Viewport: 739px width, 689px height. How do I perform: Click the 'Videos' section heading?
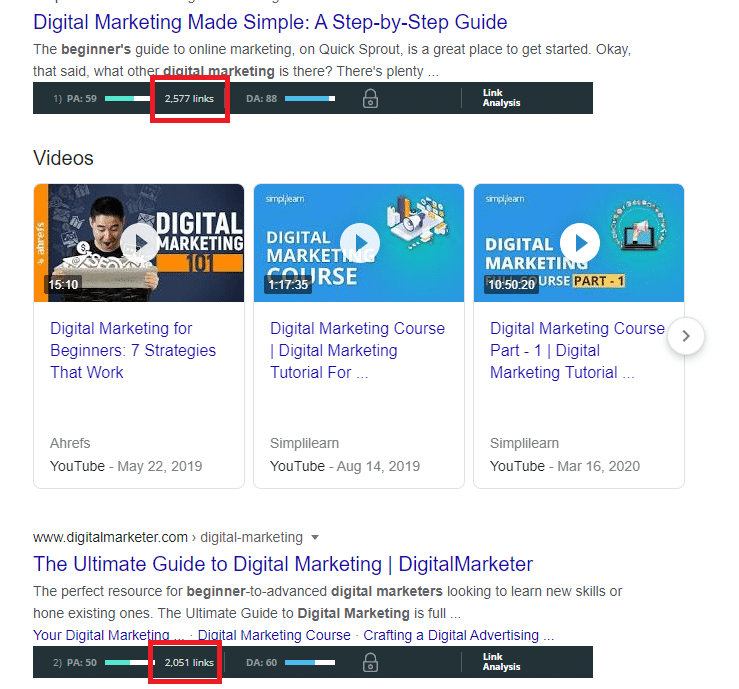click(63, 158)
